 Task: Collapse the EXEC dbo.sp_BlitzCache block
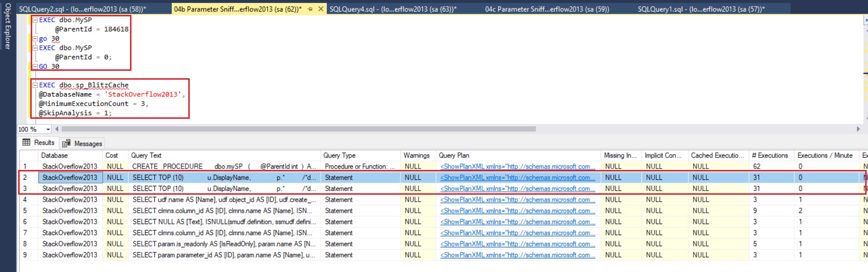tap(35, 85)
